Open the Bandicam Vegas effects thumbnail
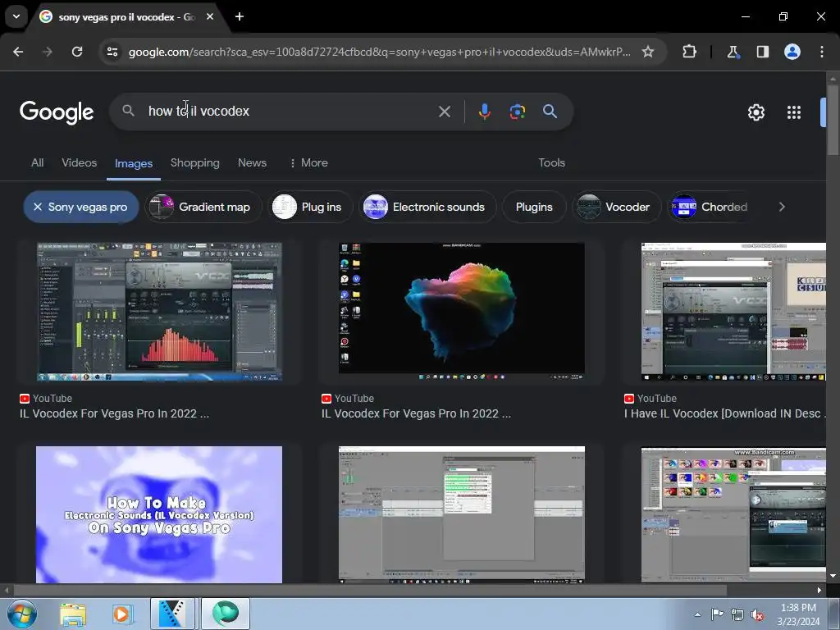The image size is (840, 630). [x=733, y=514]
